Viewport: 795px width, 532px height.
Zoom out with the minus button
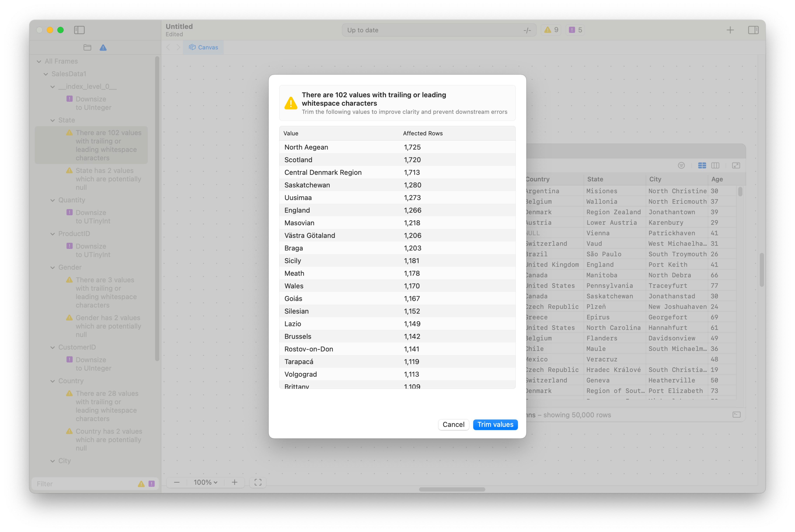coord(177,482)
